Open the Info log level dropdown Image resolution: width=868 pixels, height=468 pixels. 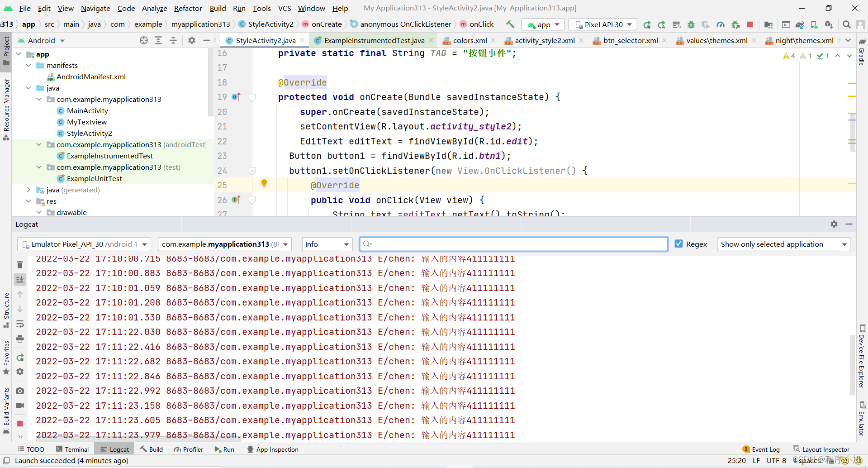click(327, 244)
